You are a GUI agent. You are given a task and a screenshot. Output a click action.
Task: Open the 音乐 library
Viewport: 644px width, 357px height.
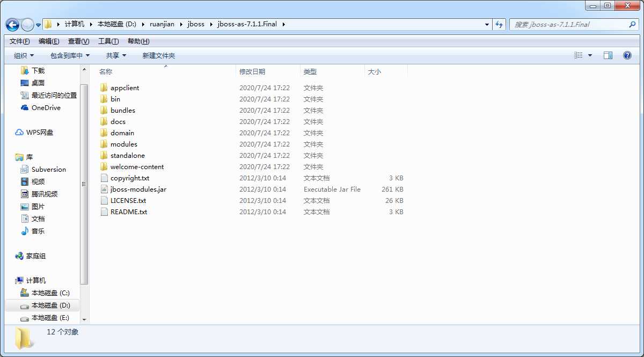tap(38, 231)
